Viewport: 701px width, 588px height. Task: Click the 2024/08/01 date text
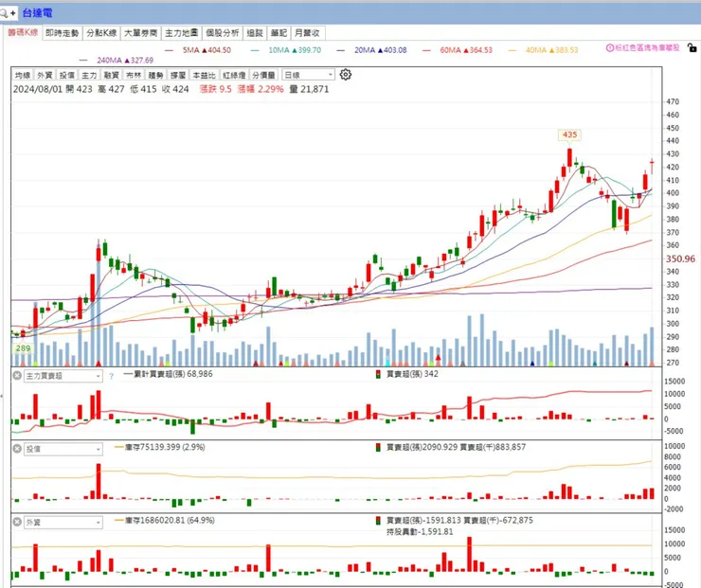pos(38,89)
